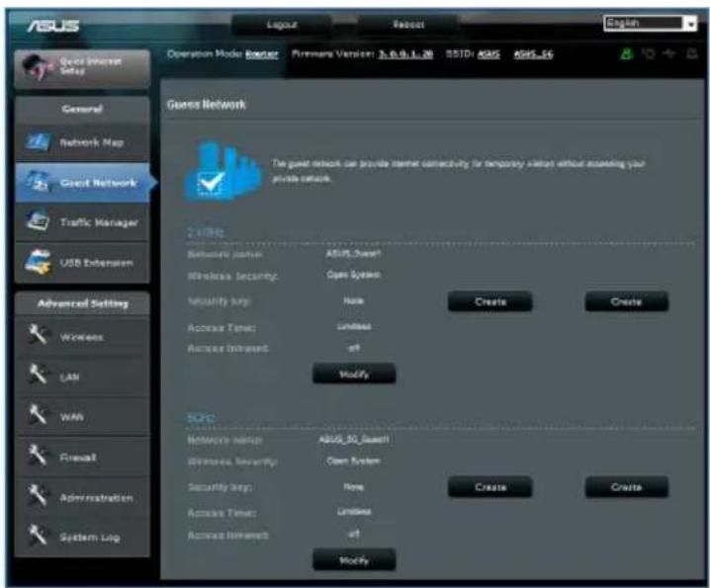Open Wireless advanced settings
Image resolution: width=710 pixels, height=588 pixels.
(x=82, y=337)
